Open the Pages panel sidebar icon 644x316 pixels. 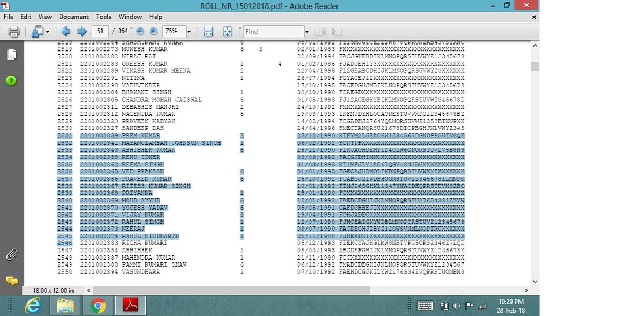(x=11, y=54)
